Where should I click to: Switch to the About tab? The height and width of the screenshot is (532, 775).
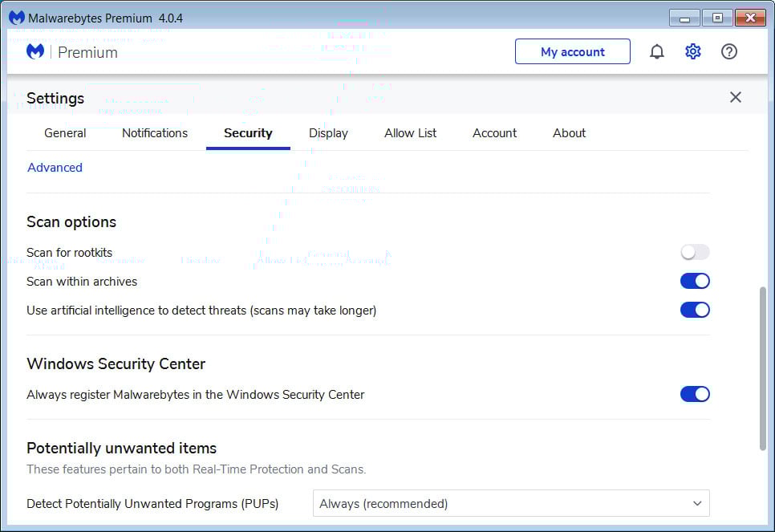[x=569, y=133]
